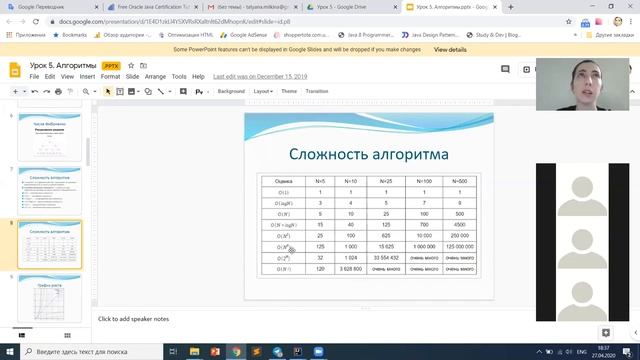Click the browser address bar

pos(306,22)
